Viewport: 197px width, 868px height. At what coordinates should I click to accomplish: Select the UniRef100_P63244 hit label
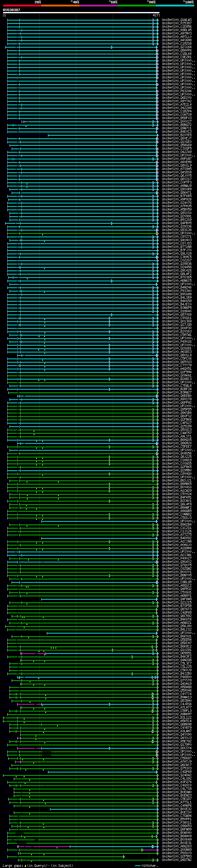point(177,91)
